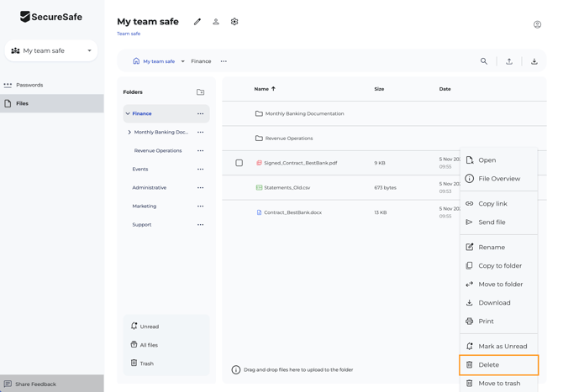Tick checkbox for Signed_Contract_BestBank.pdf
The width and height of the screenshot is (563, 392).
(x=239, y=163)
